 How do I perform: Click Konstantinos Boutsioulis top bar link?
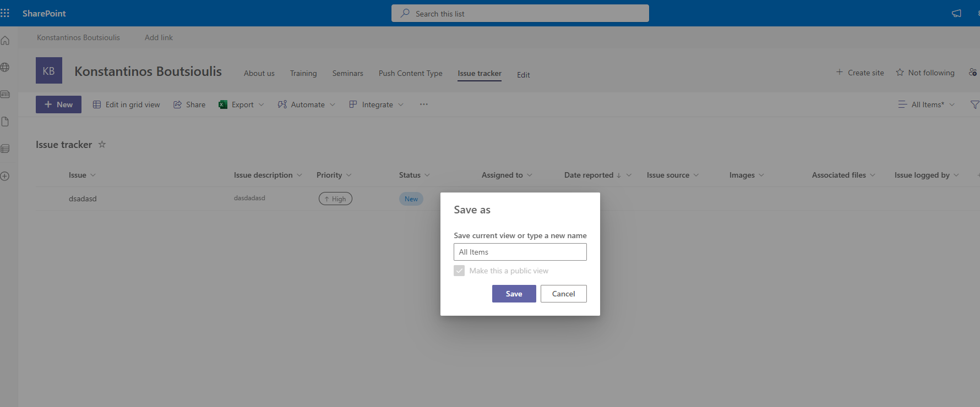78,37
